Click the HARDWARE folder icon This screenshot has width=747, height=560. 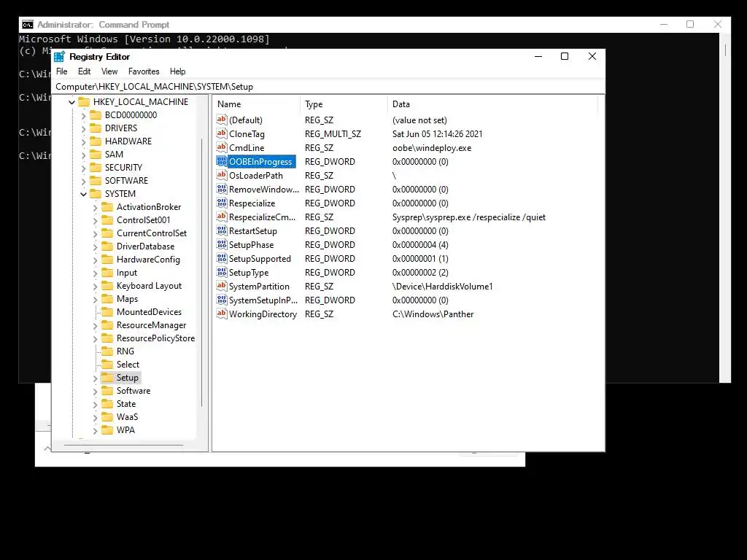click(96, 141)
